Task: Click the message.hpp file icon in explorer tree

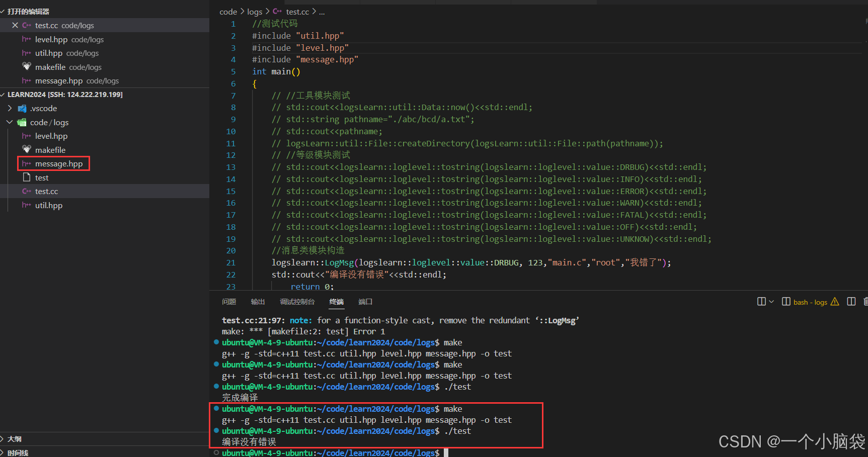Action: 27,163
